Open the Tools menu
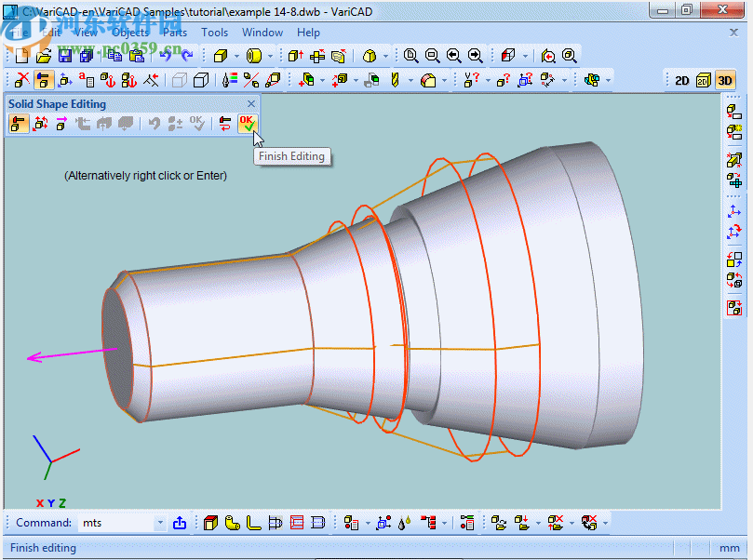The width and height of the screenshot is (753, 560). coord(214,33)
